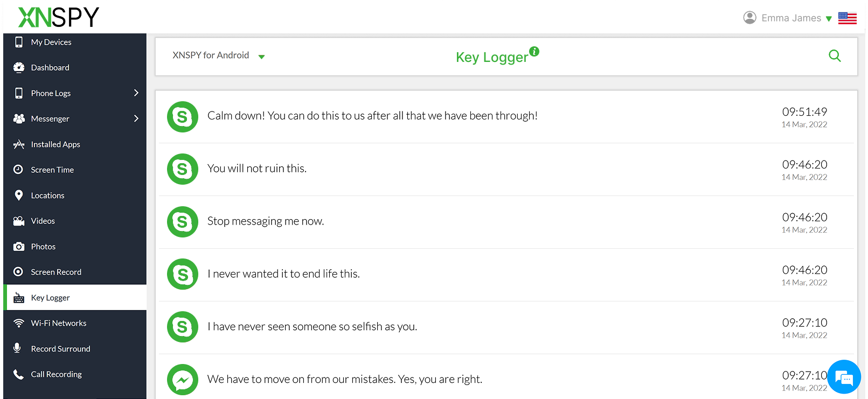Click Skype icon beside 'I have never seen'
The width and height of the screenshot is (868, 399).
183,327
